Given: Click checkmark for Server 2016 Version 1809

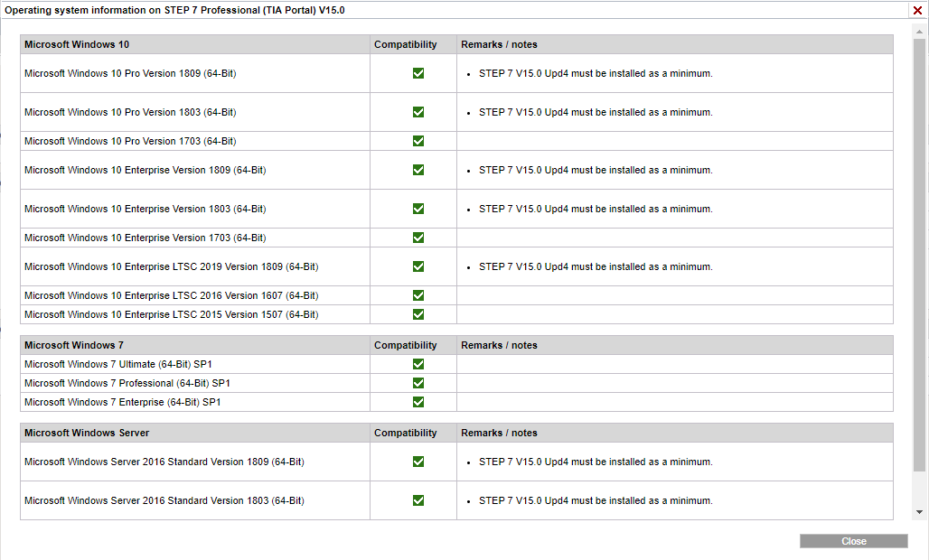Looking at the screenshot, I should tap(418, 462).
